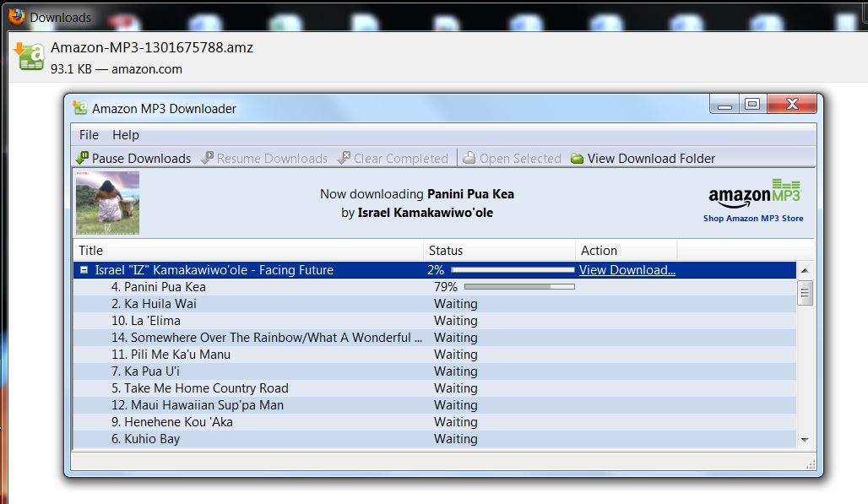Image resolution: width=868 pixels, height=504 pixels.
Task: Minimize the Amazon MP3 Downloader window
Action: pos(724,105)
